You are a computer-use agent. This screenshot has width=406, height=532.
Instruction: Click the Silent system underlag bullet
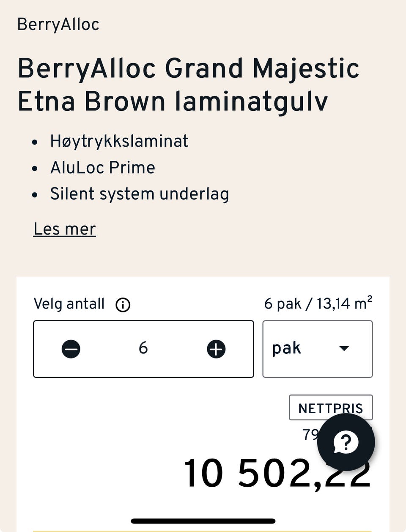(x=139, y=194)
